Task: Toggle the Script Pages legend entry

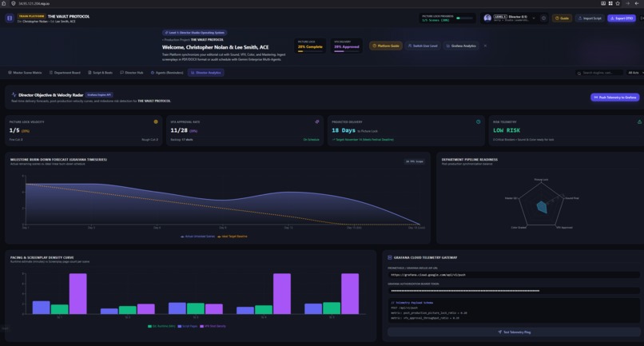Action: coord(188,326)
